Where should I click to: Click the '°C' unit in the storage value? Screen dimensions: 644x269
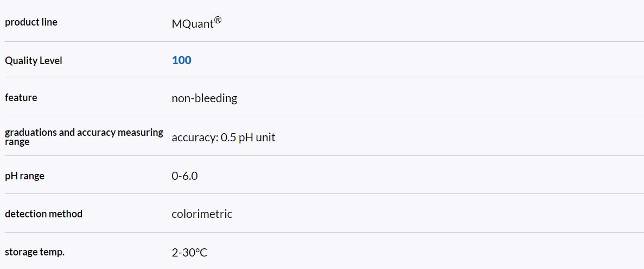click(201, 253)
